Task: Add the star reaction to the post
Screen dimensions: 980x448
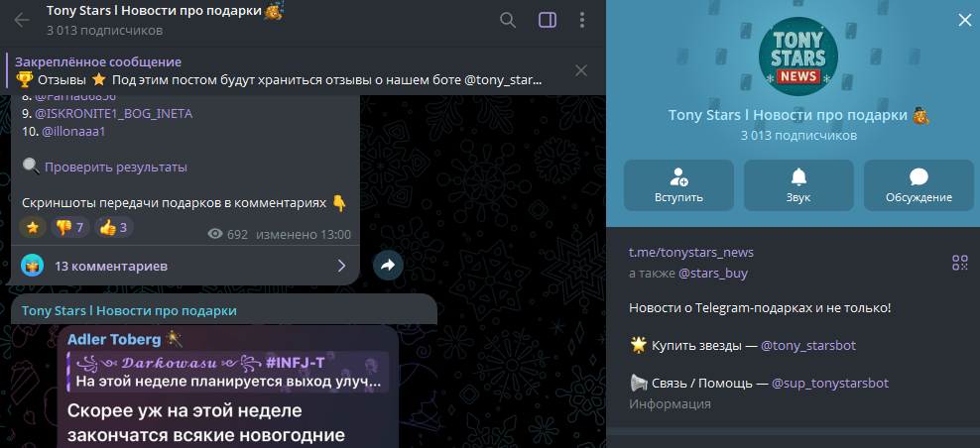Action: coord(33,228)
